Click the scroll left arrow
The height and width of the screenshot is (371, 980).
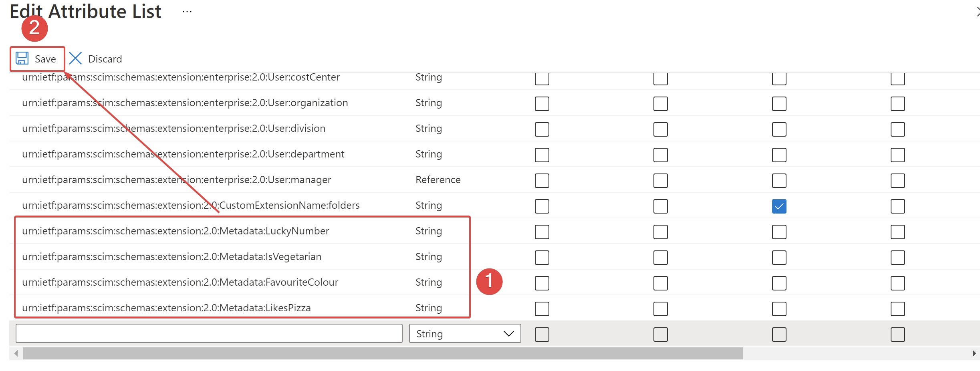point(16,353)
